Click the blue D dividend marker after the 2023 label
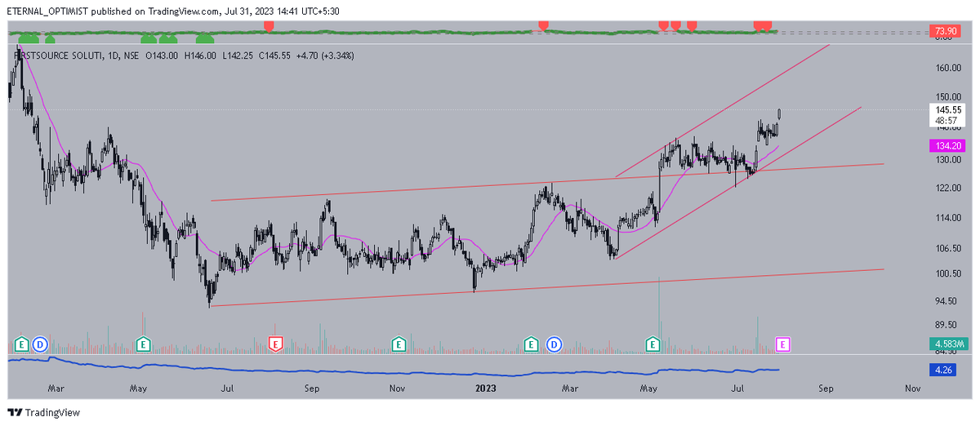Image resolution: width=980 pixels, height=426 pixels. click(x=555, y=344)
